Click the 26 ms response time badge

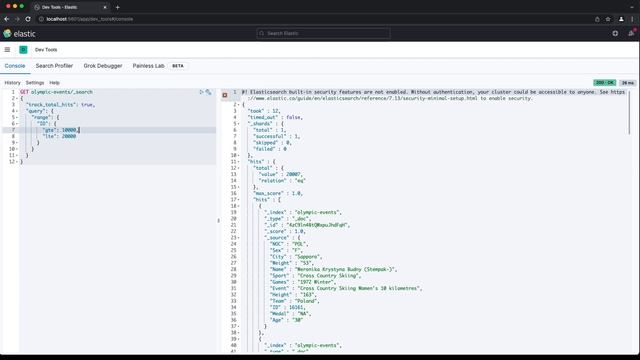[x=628, y=83]
